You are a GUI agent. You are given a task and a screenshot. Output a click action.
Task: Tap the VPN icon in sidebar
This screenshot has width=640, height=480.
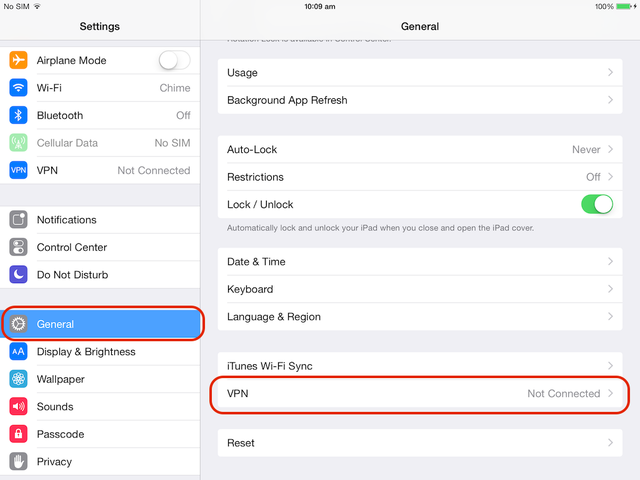click(18, 170)
